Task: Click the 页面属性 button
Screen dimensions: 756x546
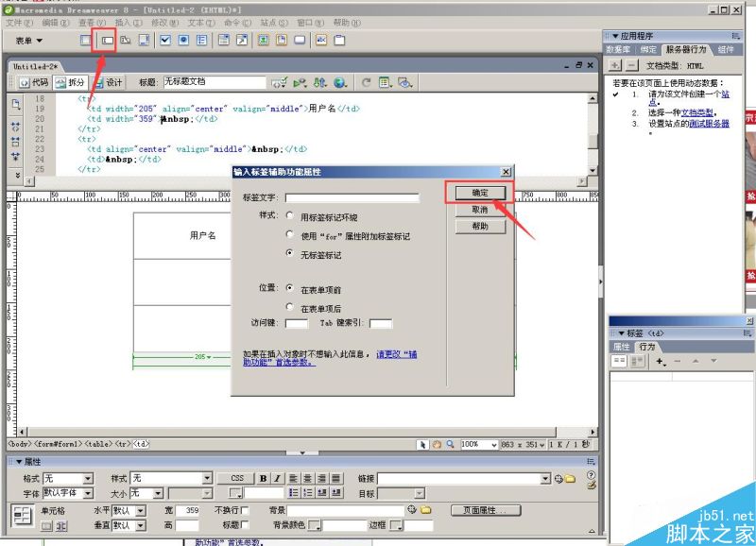Action: click(486, 510)
